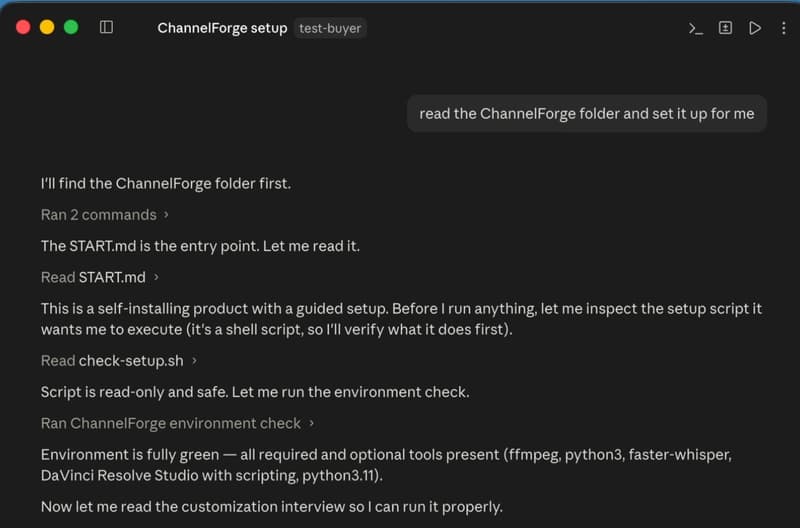The height and width of the screenshot is (528, 800).
Task: Select the user message bubble
Action: [x=587, y=113]
